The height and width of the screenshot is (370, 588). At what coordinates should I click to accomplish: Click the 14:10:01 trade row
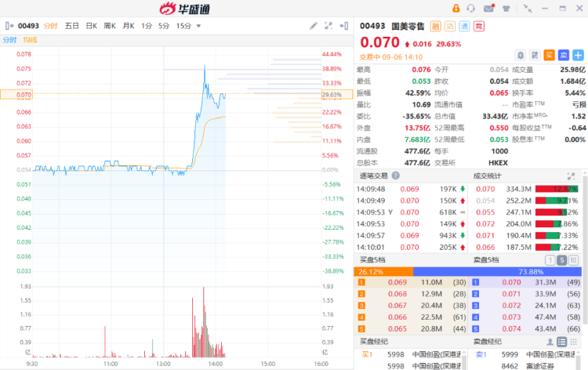(411, 247)
